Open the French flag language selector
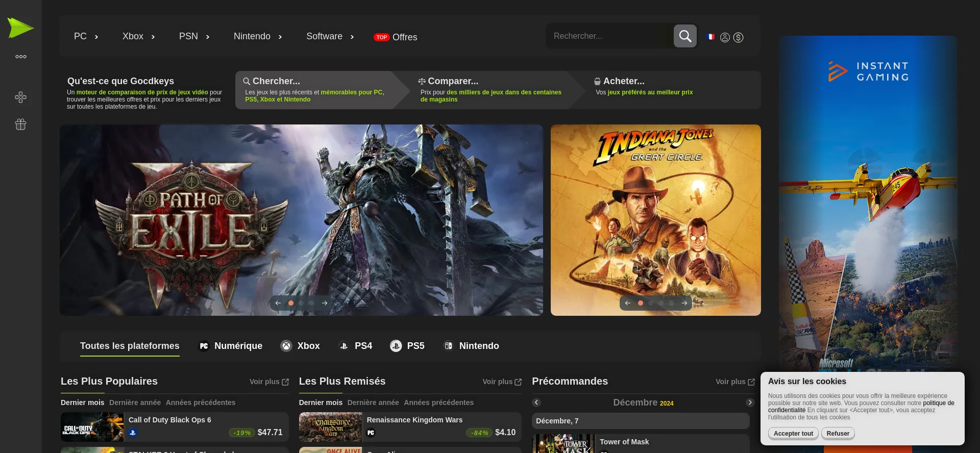 point(710,37)
